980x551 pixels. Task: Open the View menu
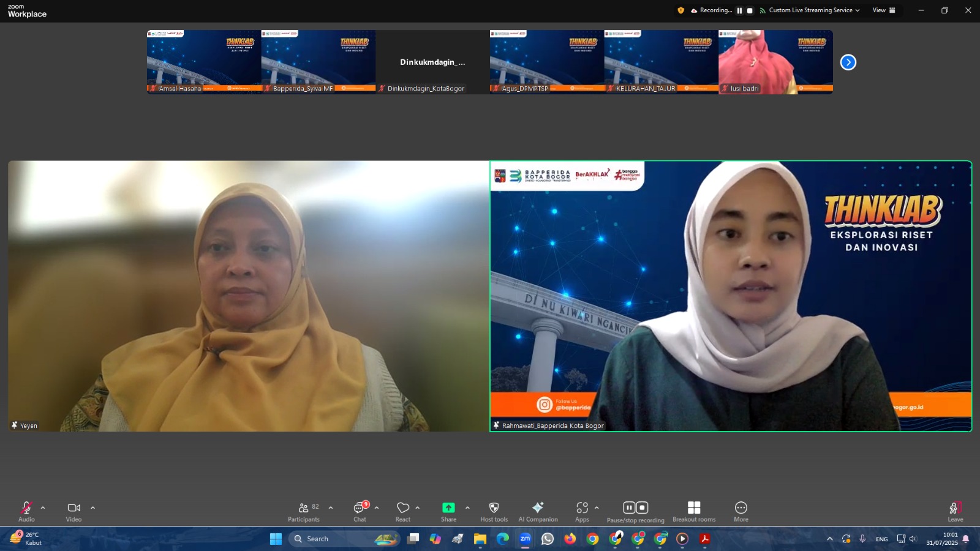point(883,10)
